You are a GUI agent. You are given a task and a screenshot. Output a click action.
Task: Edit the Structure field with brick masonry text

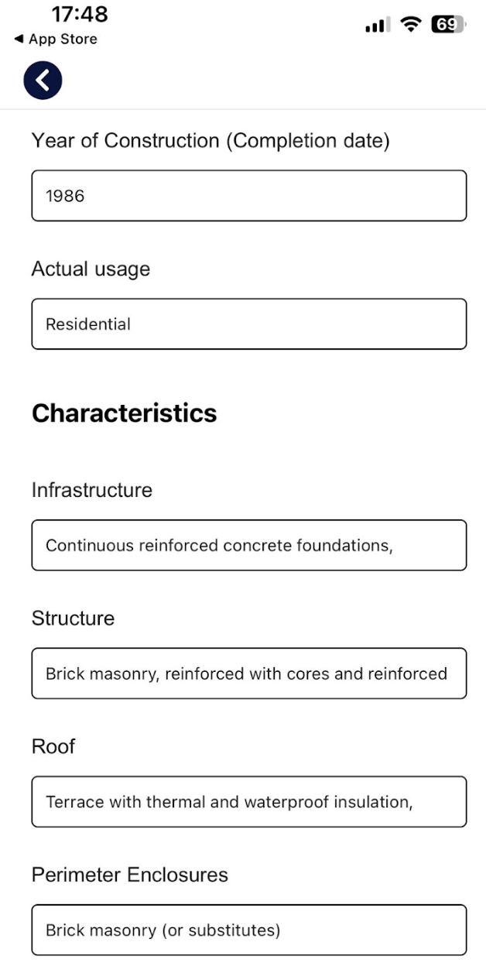(248, 673)
